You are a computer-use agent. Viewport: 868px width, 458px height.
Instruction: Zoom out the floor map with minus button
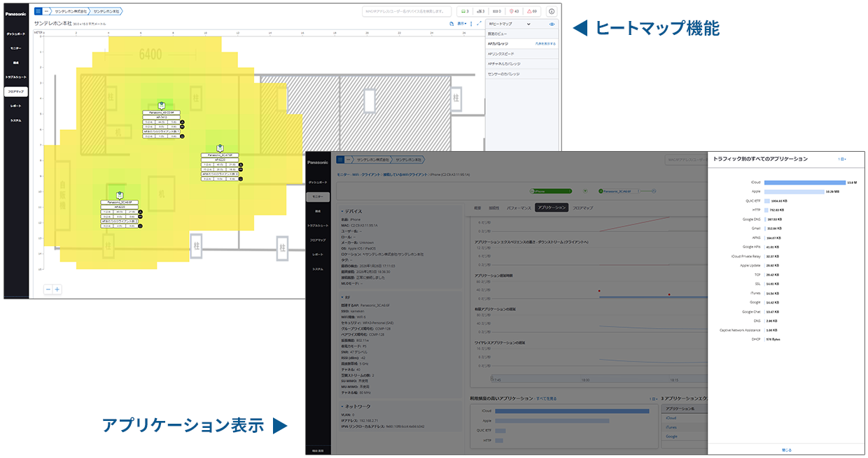[48, 289]
